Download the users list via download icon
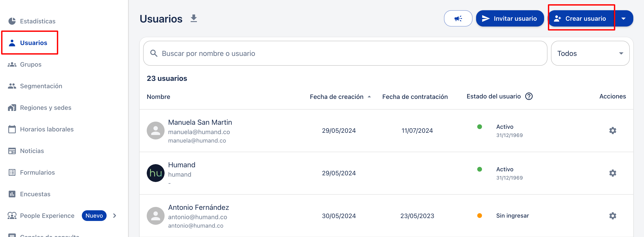The image size is (644, 237). 194,18
